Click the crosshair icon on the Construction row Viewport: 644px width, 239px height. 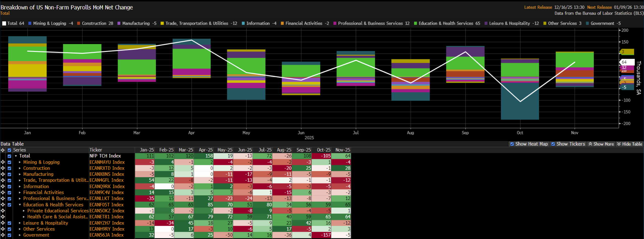[x=3, y=168]
